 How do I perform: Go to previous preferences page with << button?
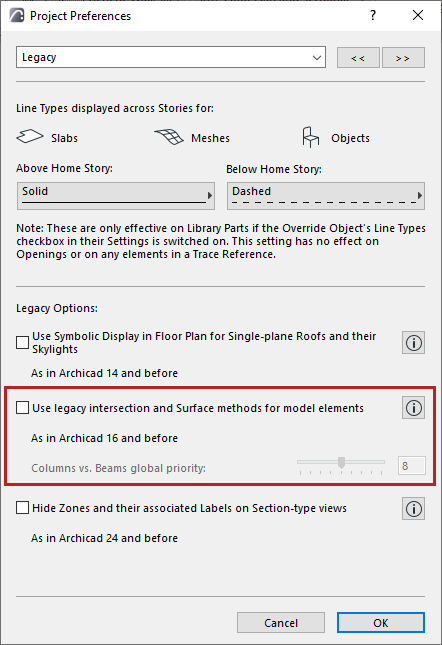358,58
